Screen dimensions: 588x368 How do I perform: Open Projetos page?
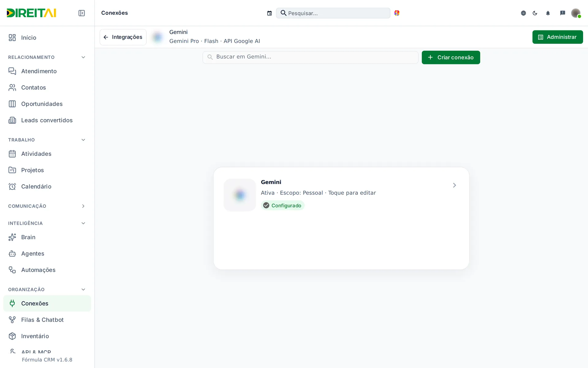47,170
